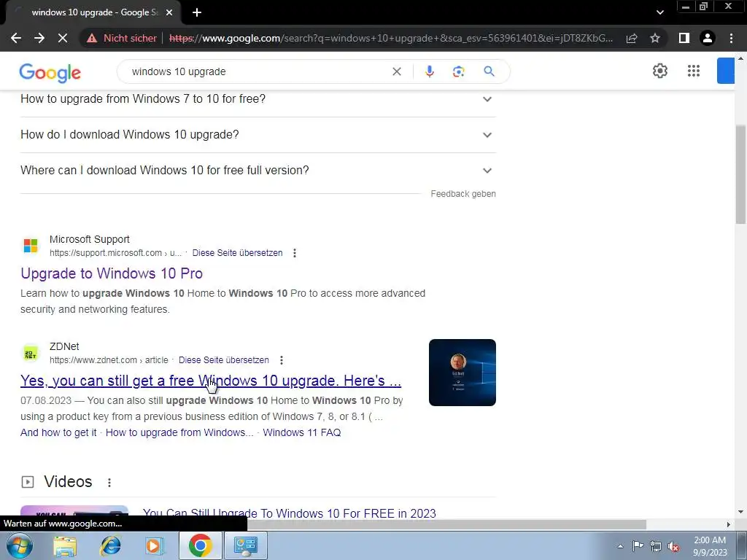The width and height of the screenshot is (747, 560).
Task: Open 'You Can Still Upgrade To Windows 10 For FREE in 2023' video
Action: tap(289, 513)
